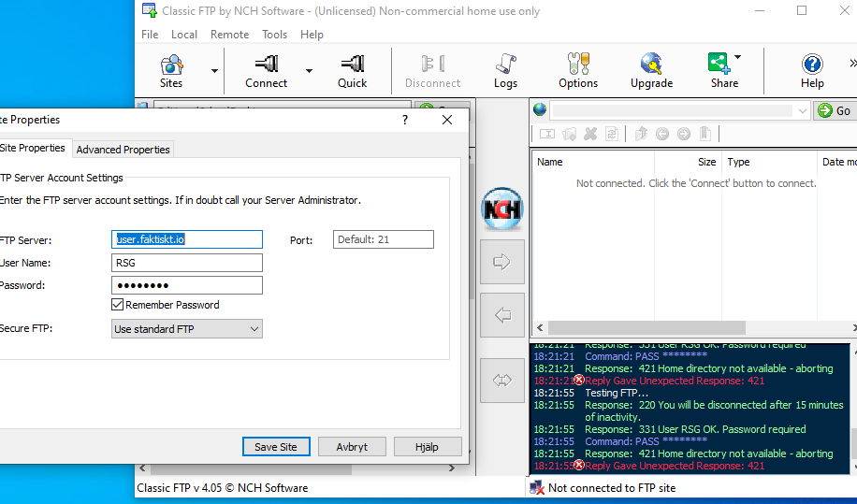Click the FTP Server input field

click(x=187, y=239)
